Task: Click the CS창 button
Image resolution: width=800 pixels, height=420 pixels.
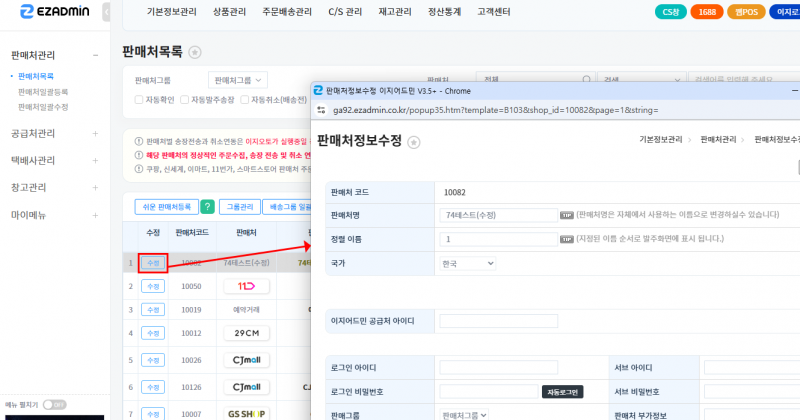Action: (670, 12)
